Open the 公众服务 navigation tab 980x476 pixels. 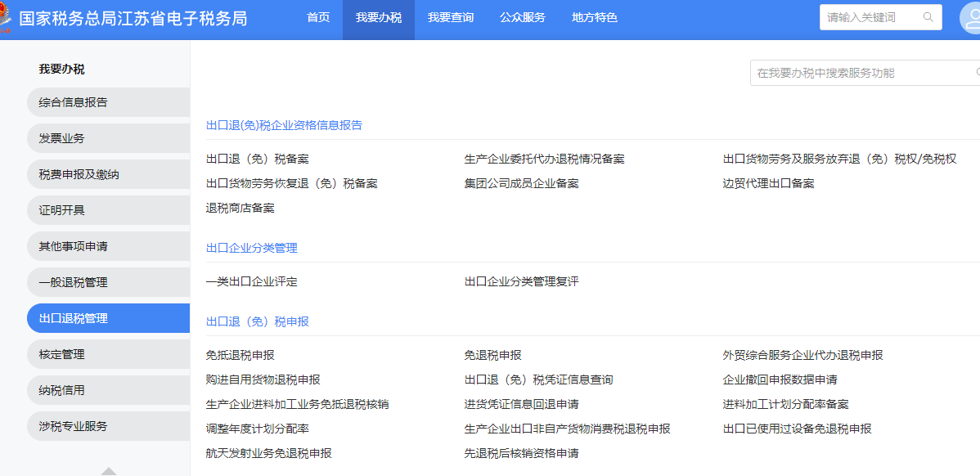tap(523, 18)
